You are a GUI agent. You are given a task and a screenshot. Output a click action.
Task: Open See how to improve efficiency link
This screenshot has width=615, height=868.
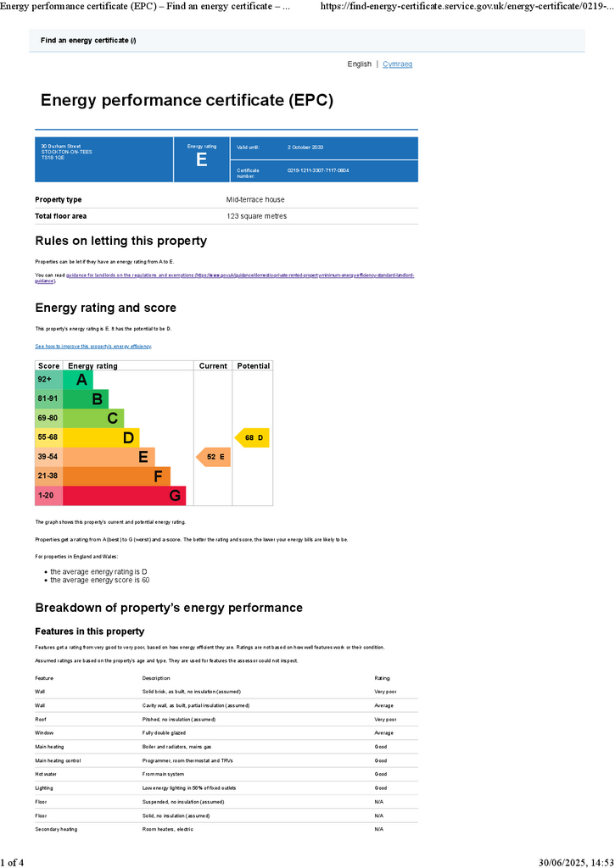[x=93, y=347]
